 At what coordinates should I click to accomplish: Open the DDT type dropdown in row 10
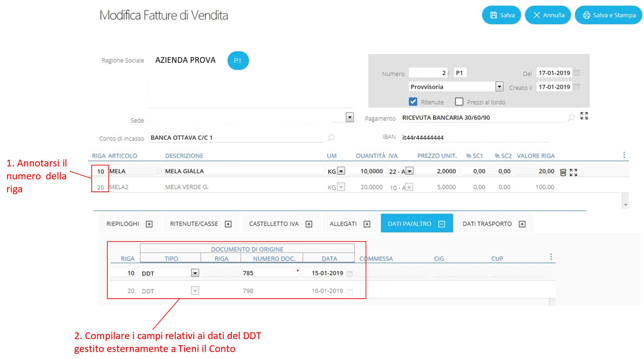[195, 273]
